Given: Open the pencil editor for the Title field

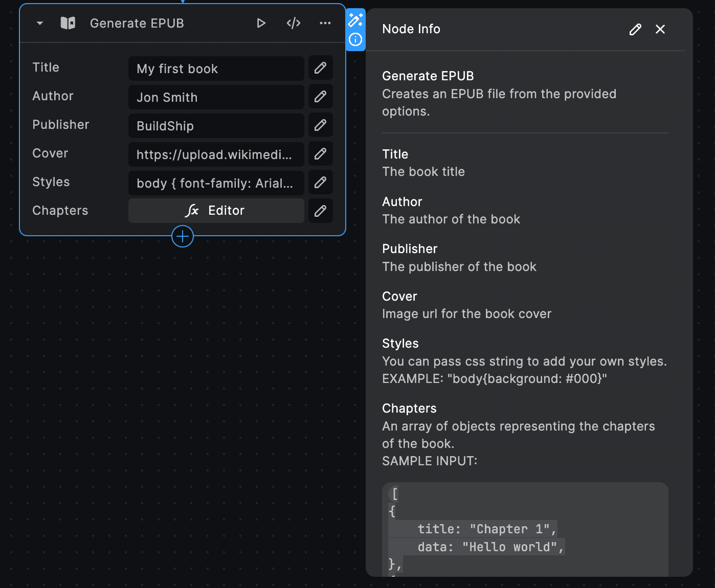Looking at the screenshot, I should click(x=320, y=67).
